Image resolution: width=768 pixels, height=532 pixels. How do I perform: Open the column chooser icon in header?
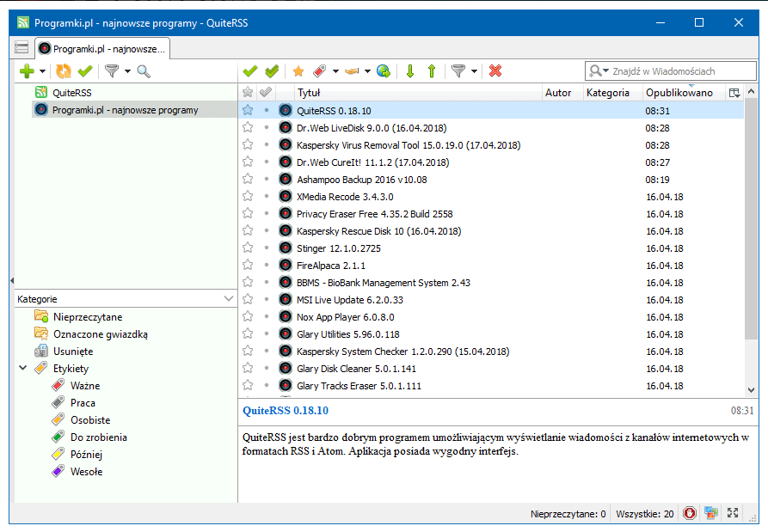point(734,93)
